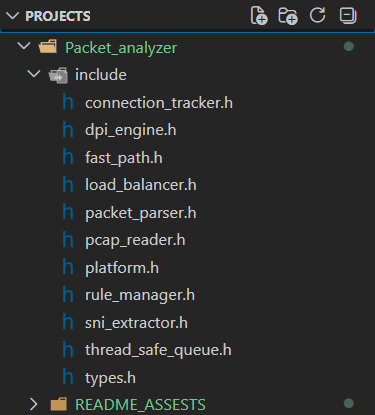
Task: Click the include folder icon
Action: 58,75
